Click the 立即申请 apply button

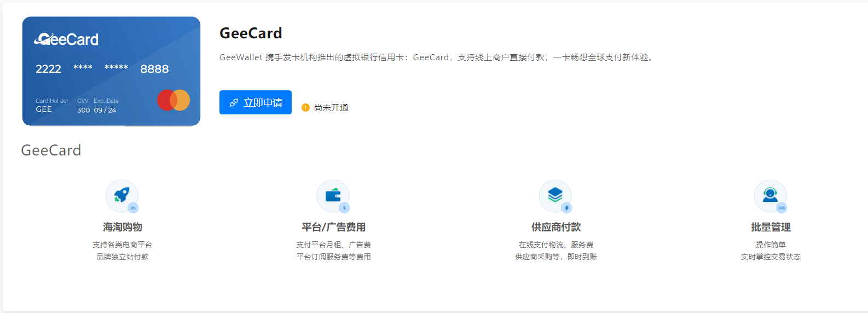click(256, 102)
